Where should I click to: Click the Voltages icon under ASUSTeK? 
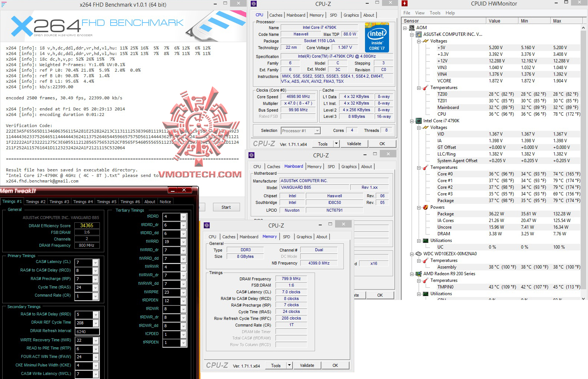[x=426, y=41]
